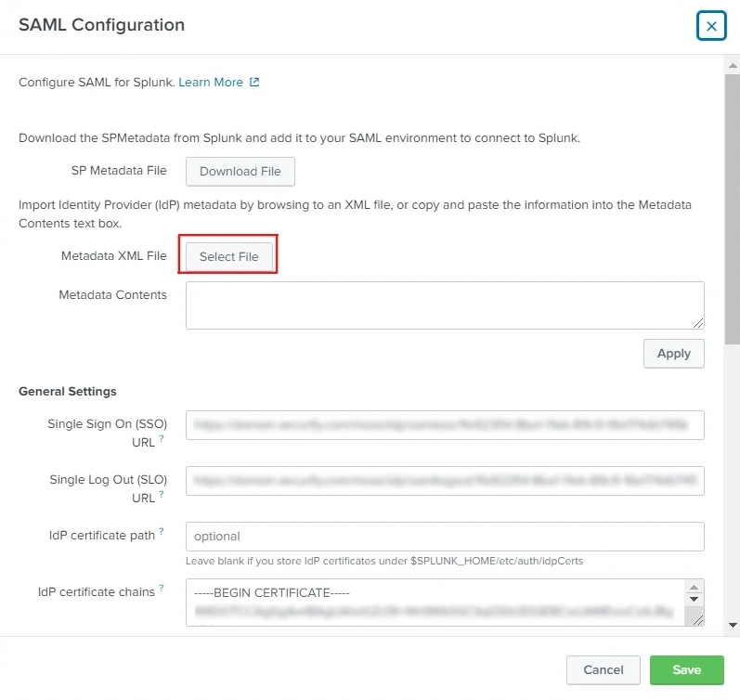740x700 pixels.
Task: Apply the pasted metadata contents
Action: tap(673, 354)
